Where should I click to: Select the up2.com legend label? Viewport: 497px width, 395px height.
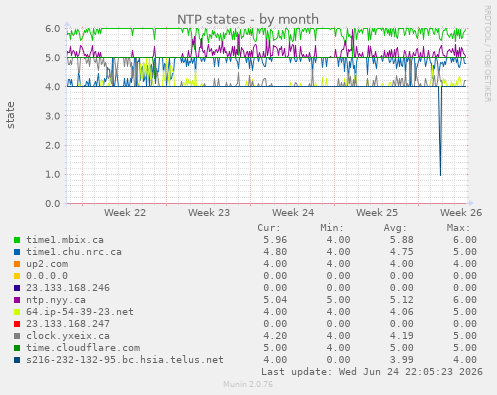click(x=47, y=264)
